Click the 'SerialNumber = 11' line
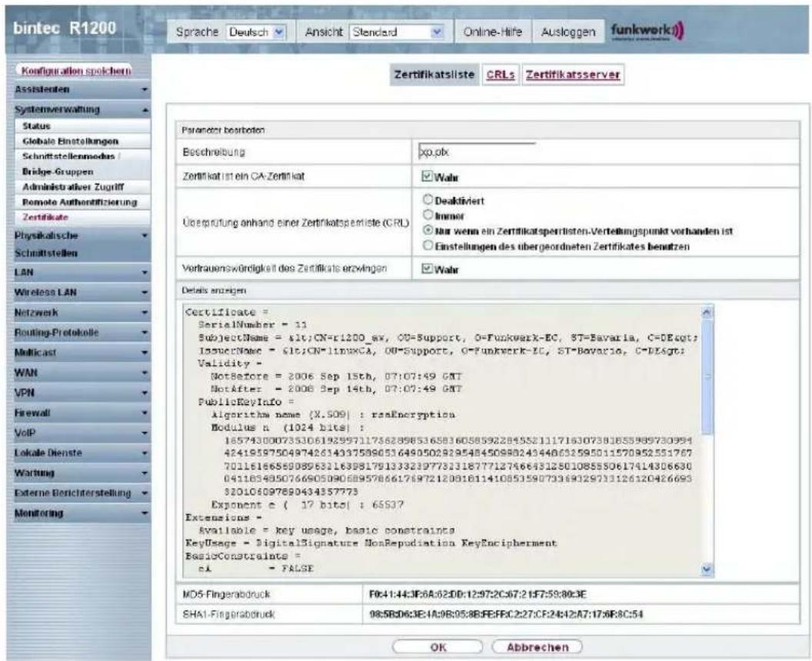The image size is (812, 661). click(x=253, y=325)
